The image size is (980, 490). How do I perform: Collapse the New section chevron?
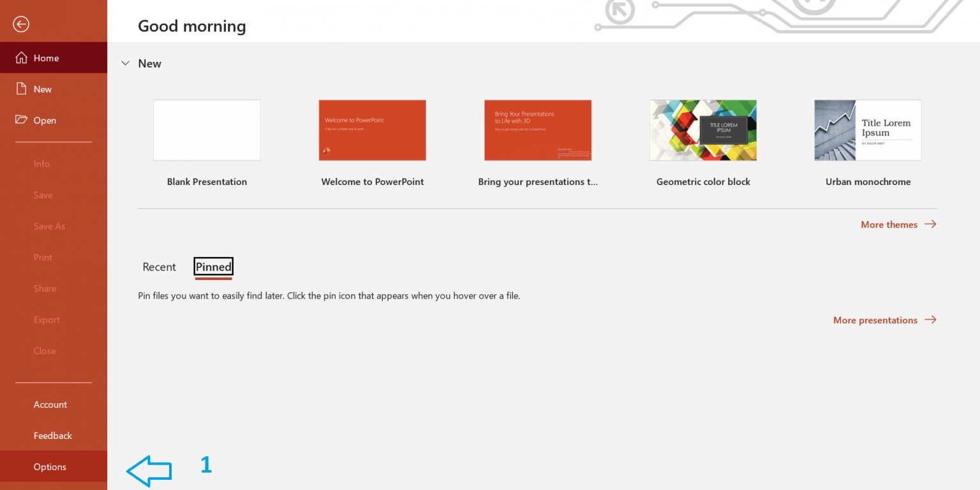coord(126,64)
